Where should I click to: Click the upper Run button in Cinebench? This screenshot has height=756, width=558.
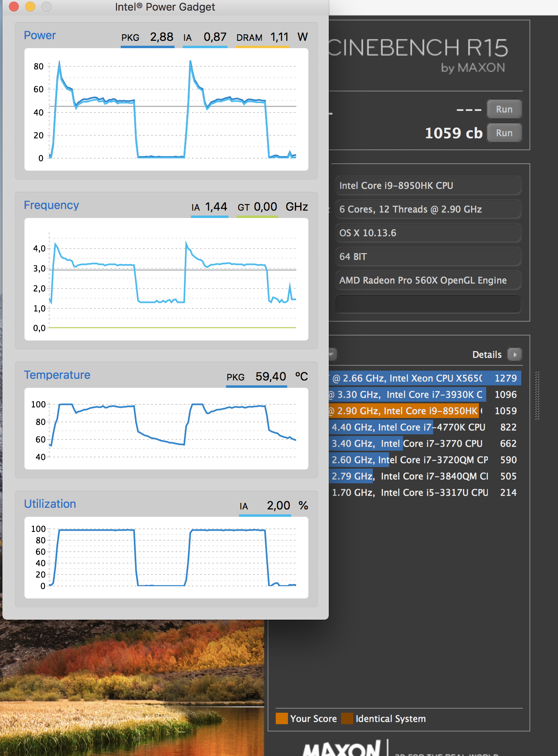504,109
